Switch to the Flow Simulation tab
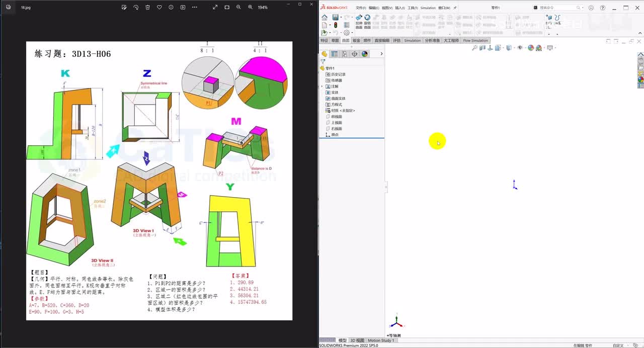The width and height of the screenshot is (644, 348). tap(475, 41)
